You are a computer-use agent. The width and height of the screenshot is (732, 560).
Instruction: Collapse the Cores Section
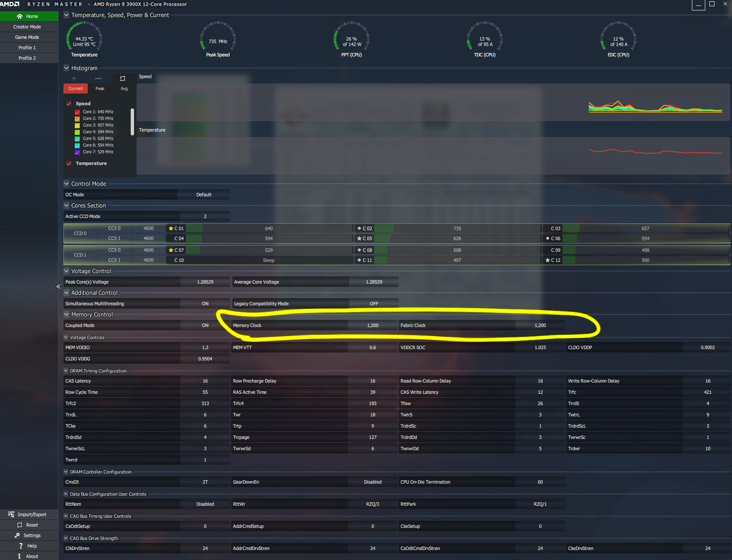click(66, 205)
